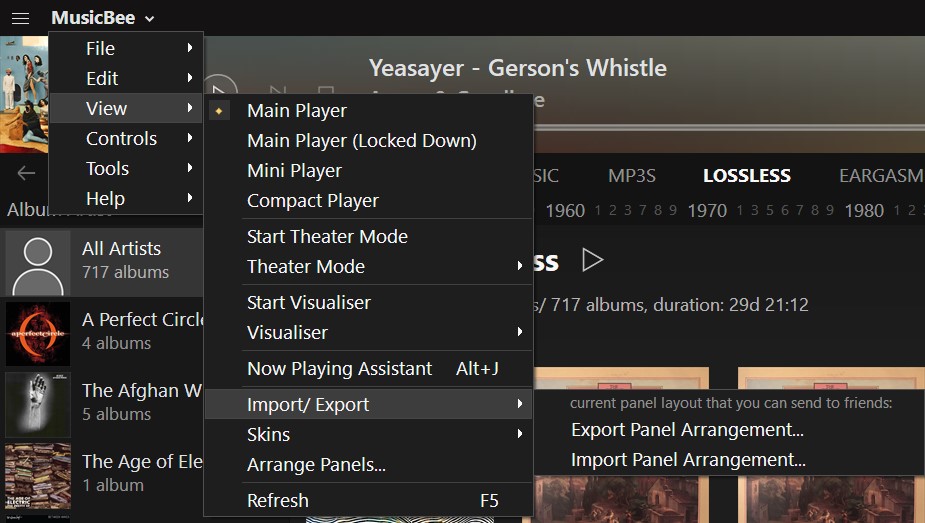Open the Tools menu
This screenshot has height=523, width=925.
(x=126, y=169)
